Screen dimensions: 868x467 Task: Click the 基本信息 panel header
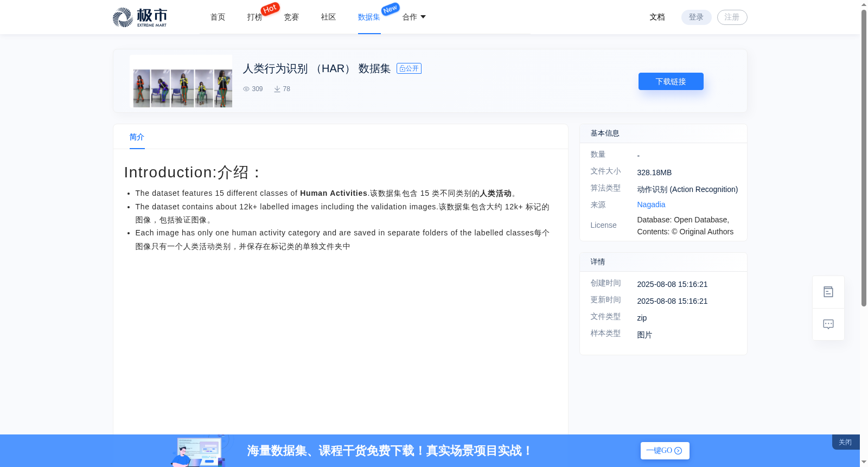pos(663,133)
